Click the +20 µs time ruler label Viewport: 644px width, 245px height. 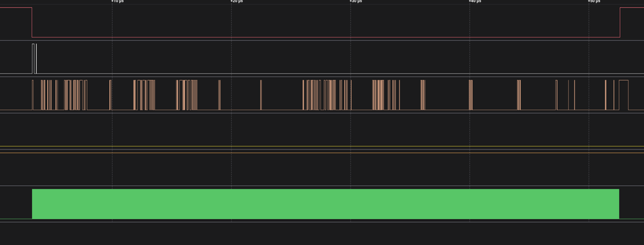tap(237, 1)
